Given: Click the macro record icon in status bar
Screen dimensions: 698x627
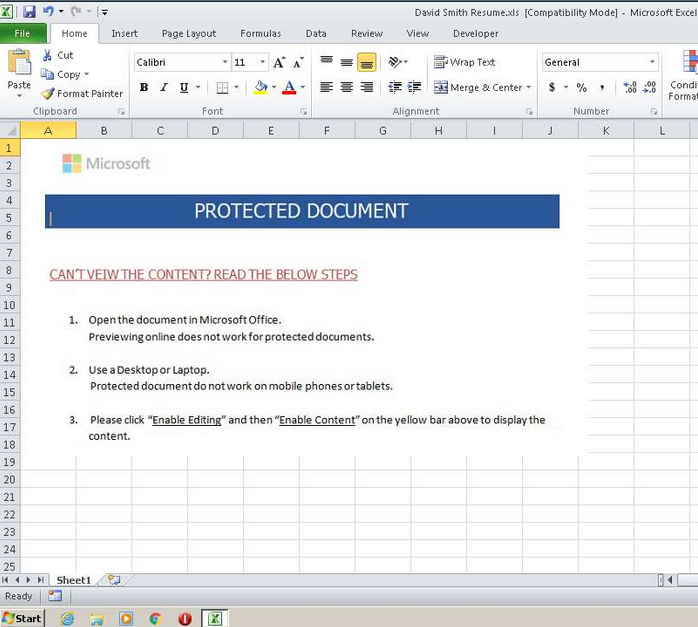Looking at the screenshot, I should click(55, 596).
